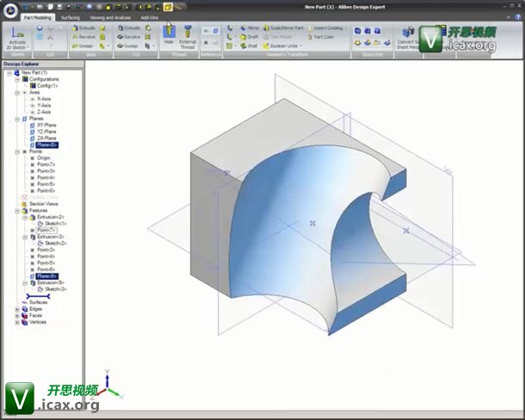Collapse the Extrusion<2> node

[x=25, y=218]
